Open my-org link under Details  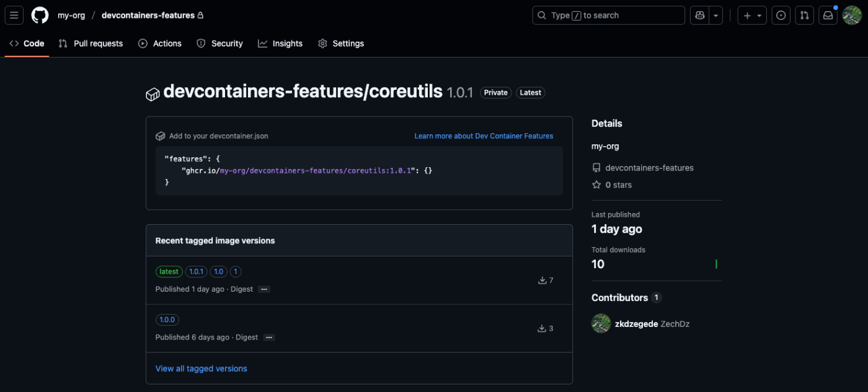coord(605,147)
